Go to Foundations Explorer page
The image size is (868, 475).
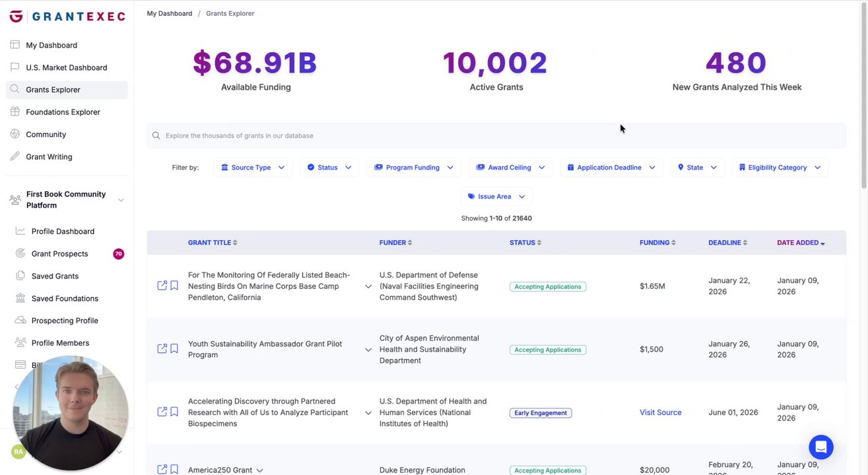tap(63, 112)
